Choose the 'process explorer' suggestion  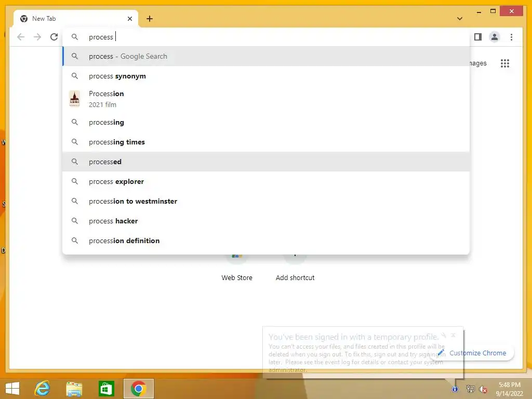pyautogui.click(x=266, y=181)
